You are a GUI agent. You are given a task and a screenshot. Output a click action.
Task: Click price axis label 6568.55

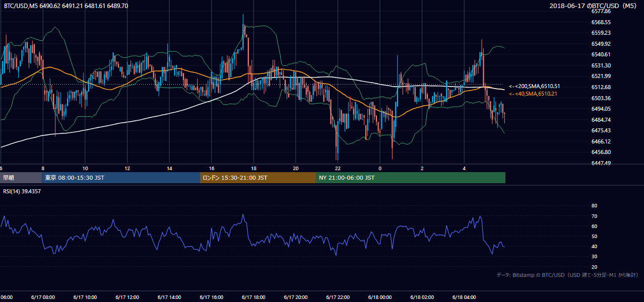[x=601, y=22]
